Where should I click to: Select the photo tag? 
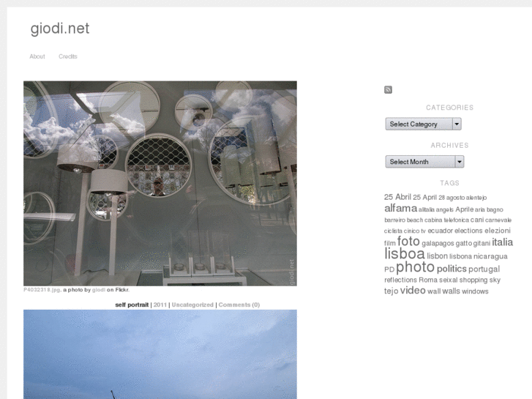[x=416, y=267]
